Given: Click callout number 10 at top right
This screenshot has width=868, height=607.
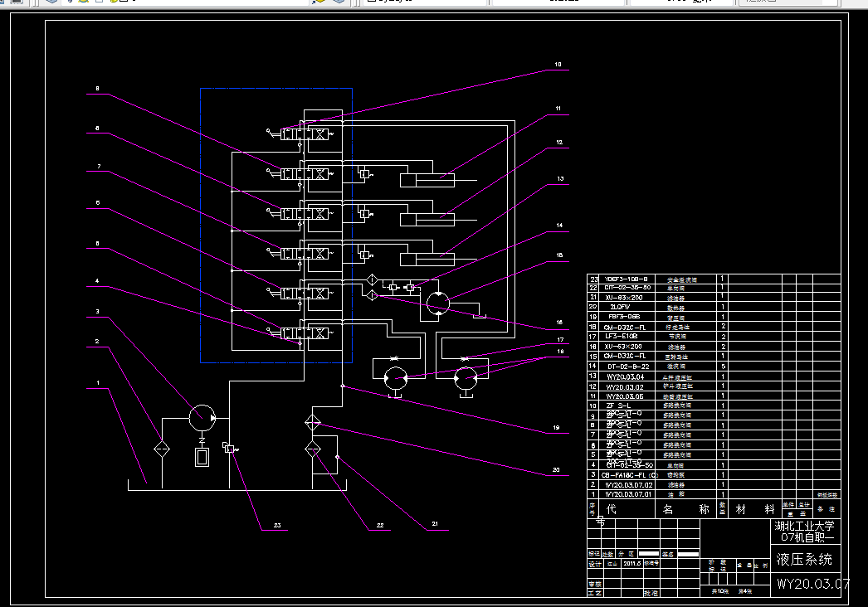Looking at the screenshot, I should (558, 64).
